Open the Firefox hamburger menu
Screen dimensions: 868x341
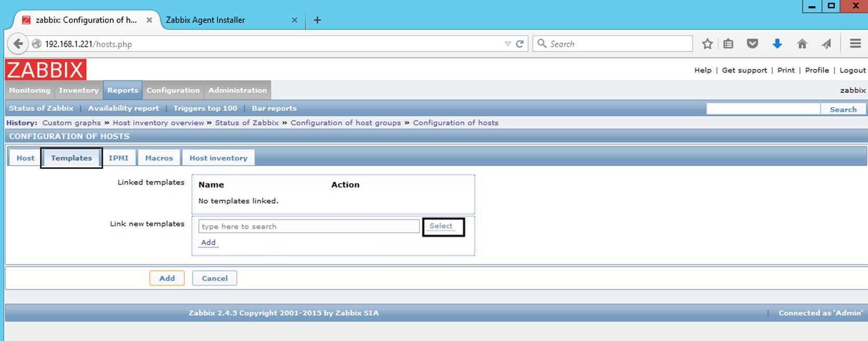click(x=856, y=44)
